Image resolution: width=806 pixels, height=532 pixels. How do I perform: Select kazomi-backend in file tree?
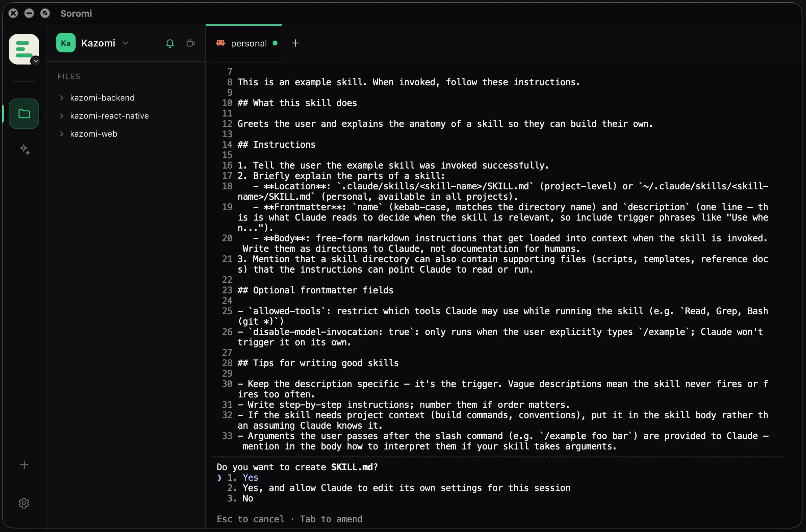pos(102,98)
